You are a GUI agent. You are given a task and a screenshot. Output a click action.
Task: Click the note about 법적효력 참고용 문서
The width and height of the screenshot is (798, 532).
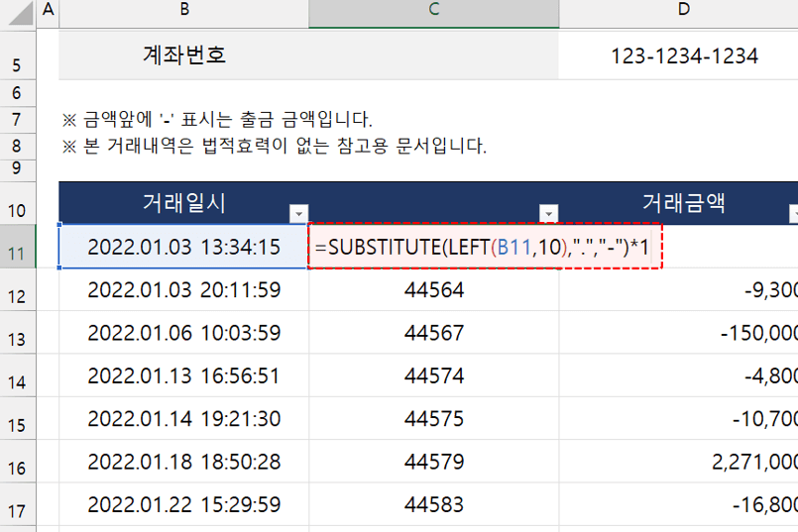pos(275,146)
